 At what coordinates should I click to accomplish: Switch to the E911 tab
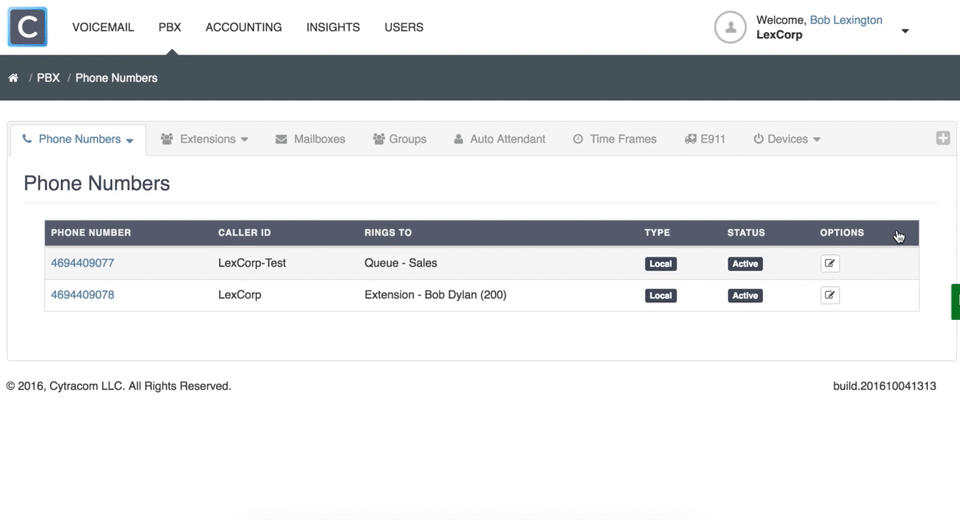pyautogui.click(x=705, y=139)
